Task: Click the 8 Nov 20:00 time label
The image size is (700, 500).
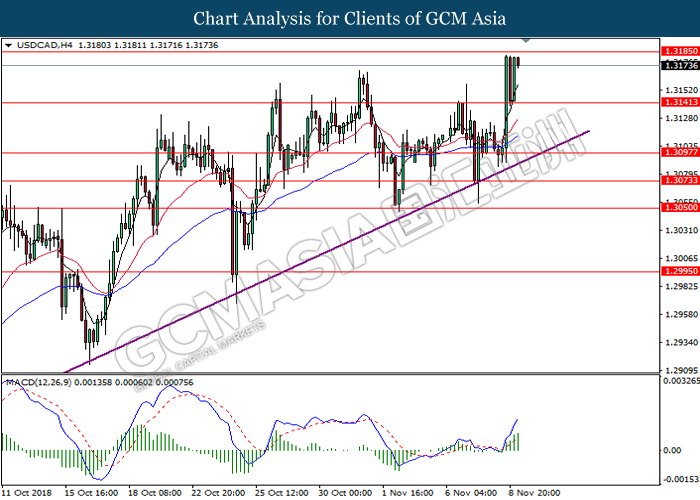Action: tap(535, 493)
